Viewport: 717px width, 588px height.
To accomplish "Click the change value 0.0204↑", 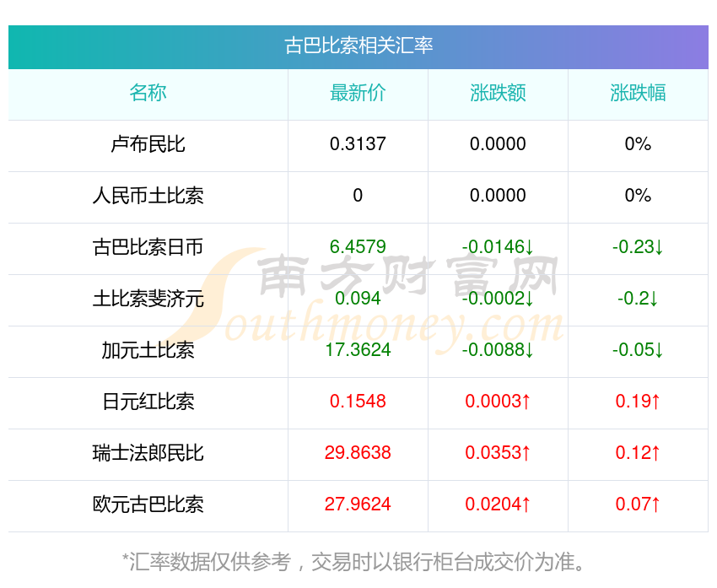I will click(498, 504).
